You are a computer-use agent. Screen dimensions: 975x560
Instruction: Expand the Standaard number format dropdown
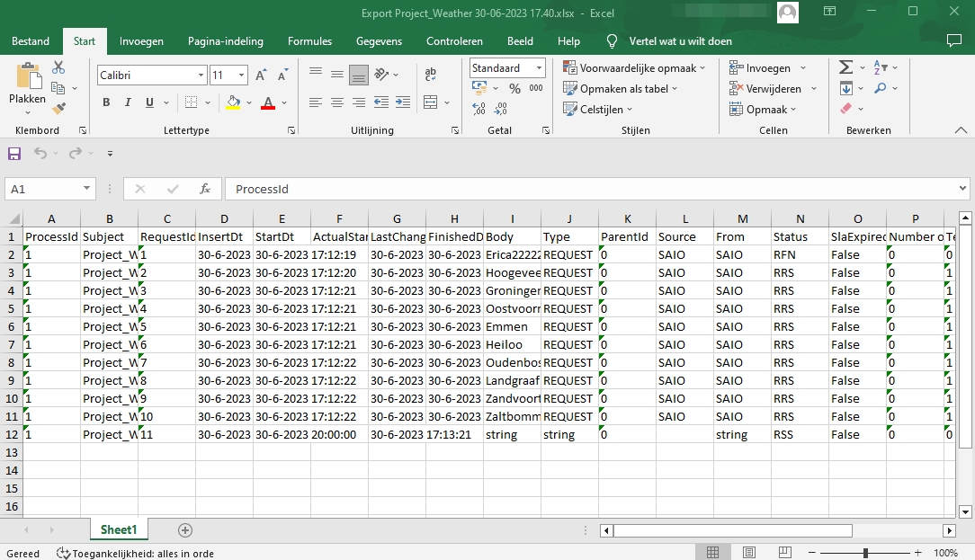pos(539,68)
